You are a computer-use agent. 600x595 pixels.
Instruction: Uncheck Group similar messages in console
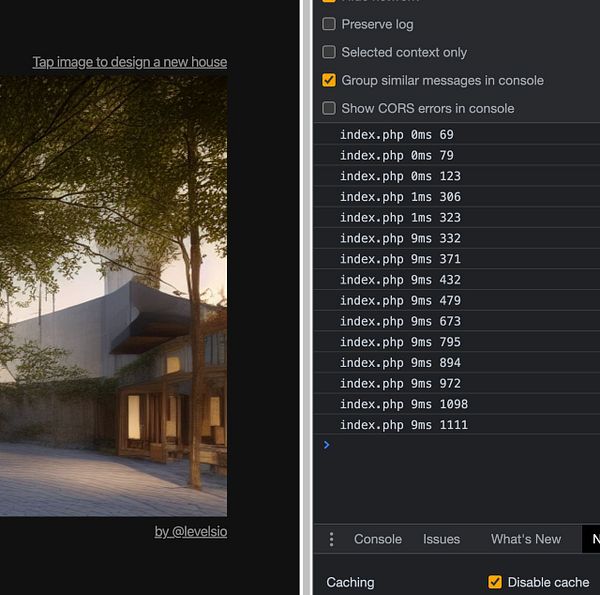[x=329, y=80]
